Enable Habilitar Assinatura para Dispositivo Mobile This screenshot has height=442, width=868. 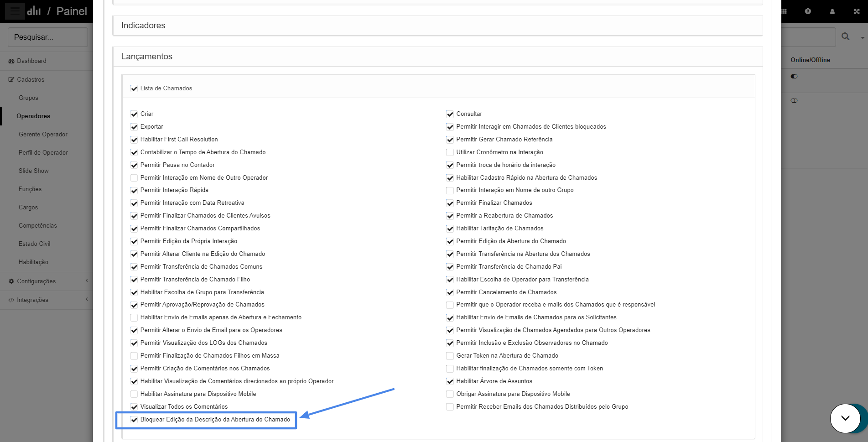coord(134,394)
